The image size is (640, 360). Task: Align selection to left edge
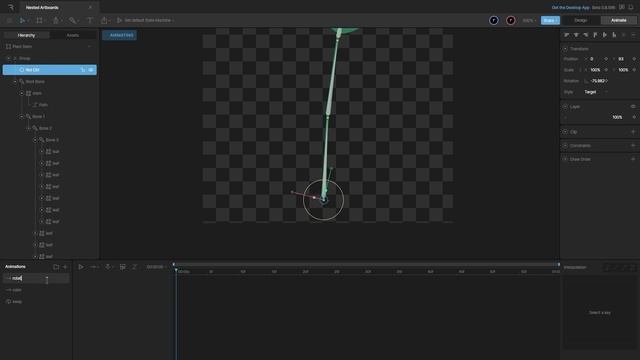[x=567, y=35]
